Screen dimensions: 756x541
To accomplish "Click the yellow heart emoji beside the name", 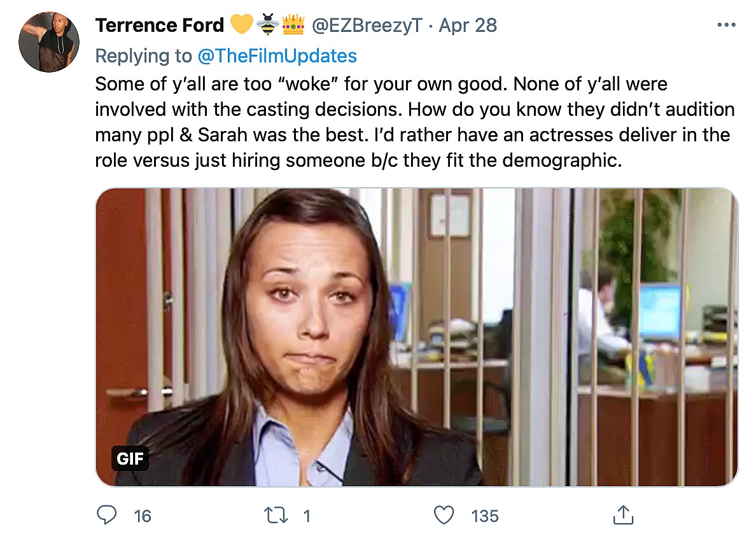I will [x=241, y=25].
